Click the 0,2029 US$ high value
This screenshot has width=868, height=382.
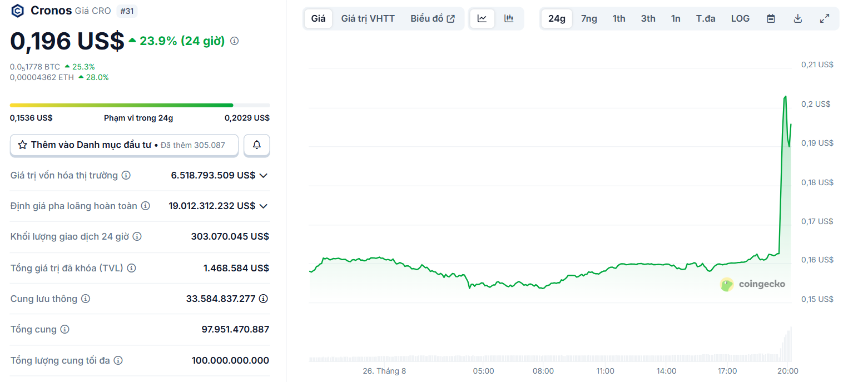[247, 118]
